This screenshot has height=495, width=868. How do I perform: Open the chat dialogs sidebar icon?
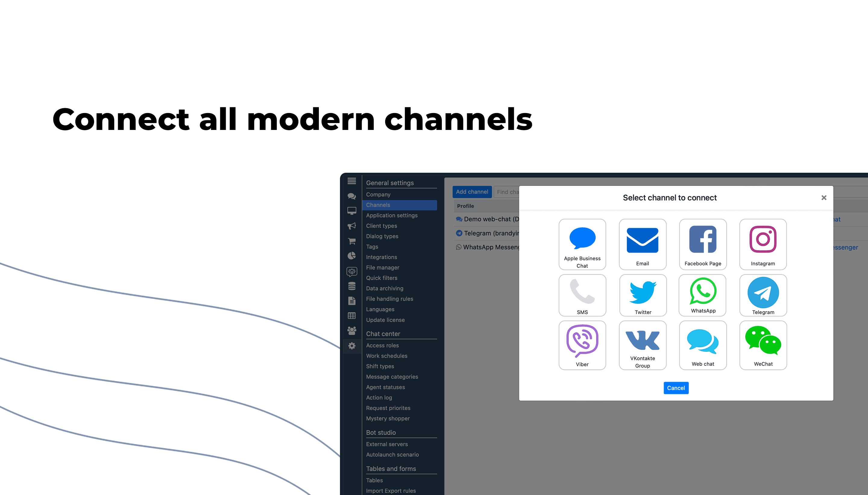(352, 196)
